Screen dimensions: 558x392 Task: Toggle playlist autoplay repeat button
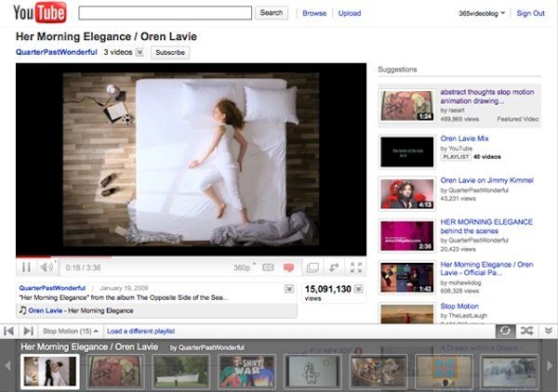(x=505, y=331)
